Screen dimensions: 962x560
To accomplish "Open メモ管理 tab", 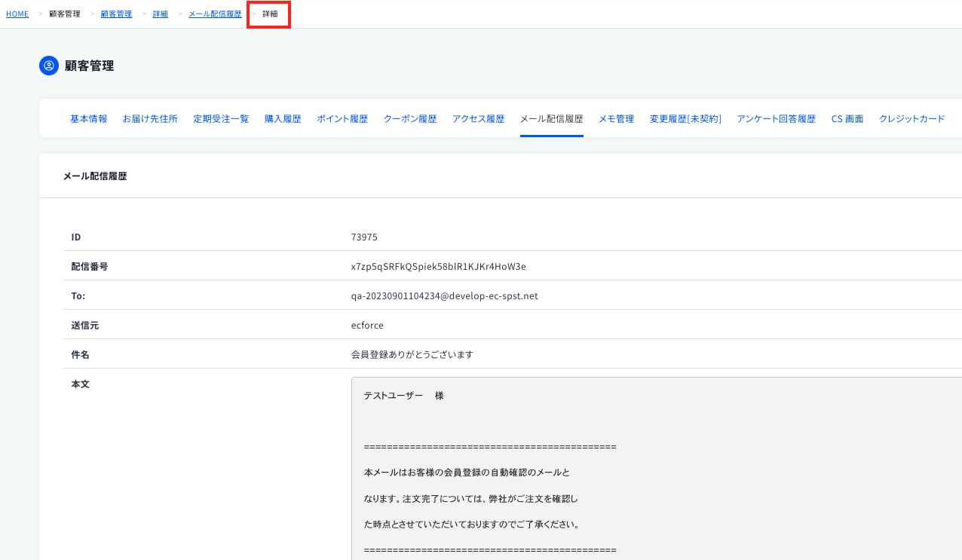I will [617, 119].
